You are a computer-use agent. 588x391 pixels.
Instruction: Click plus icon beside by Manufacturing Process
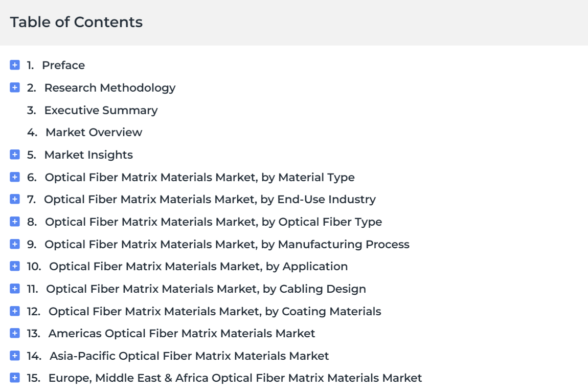coord(15,244)
